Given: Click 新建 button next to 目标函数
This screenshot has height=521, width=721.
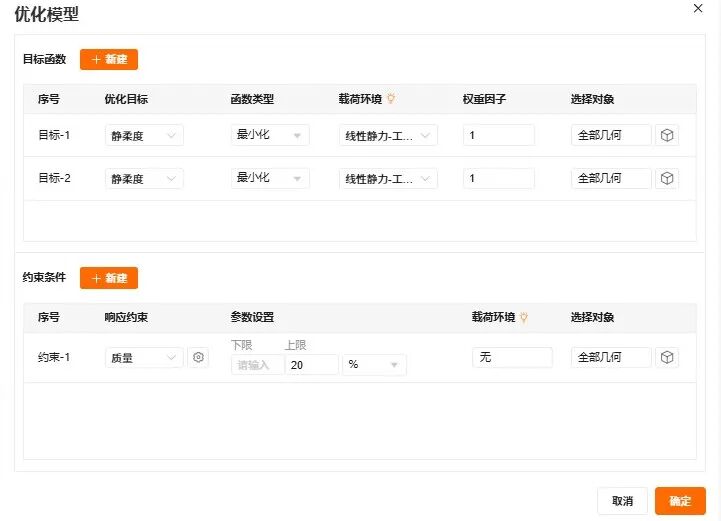Looking at the screenshot, I should pos(109,59).
